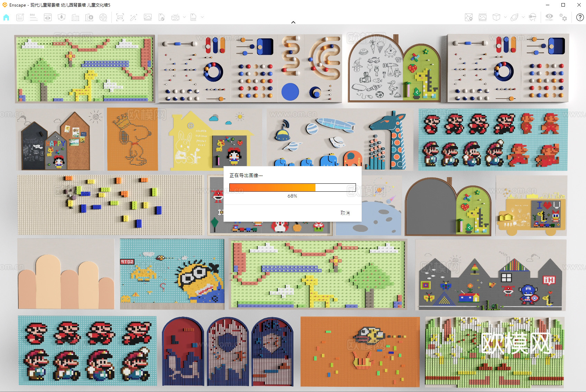Open the BIM info panel
Image resolution: width=586 pixels, height=392 pixels.
coord(34,17)
